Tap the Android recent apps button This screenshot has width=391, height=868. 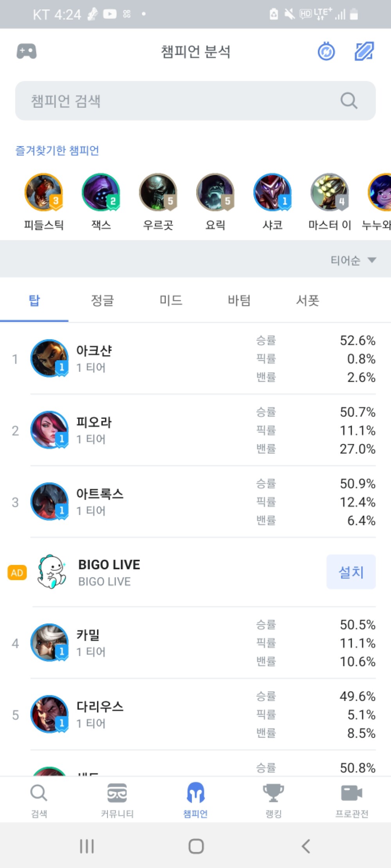tap(87, 847)
